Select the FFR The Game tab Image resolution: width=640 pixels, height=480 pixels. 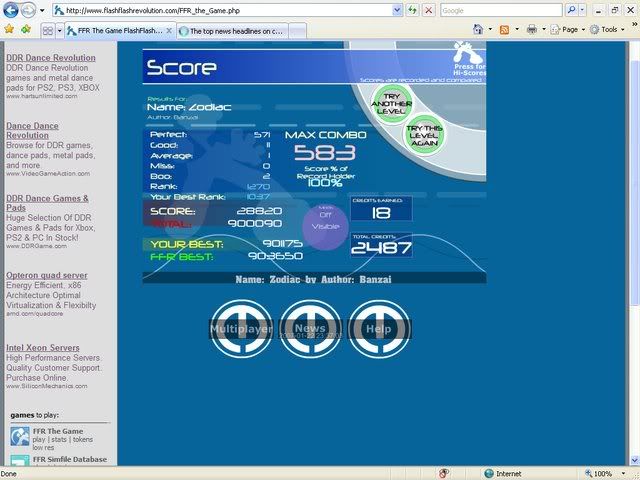[120, 30]
